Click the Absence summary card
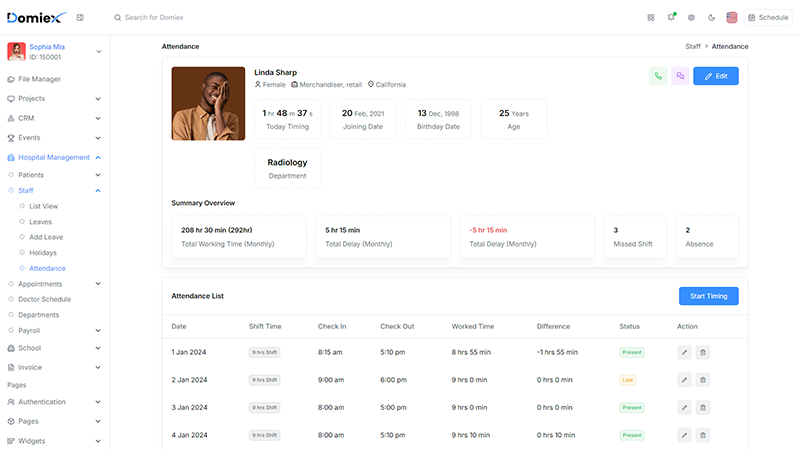The height and width of the screenshot is (450, 800). coord(707,237)
